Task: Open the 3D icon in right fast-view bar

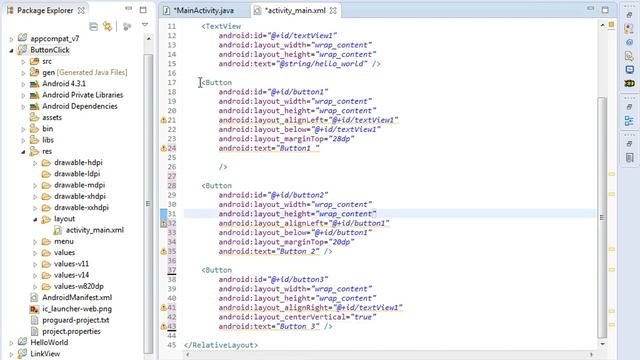Action: pyautogui.click(x=629, y=84)
